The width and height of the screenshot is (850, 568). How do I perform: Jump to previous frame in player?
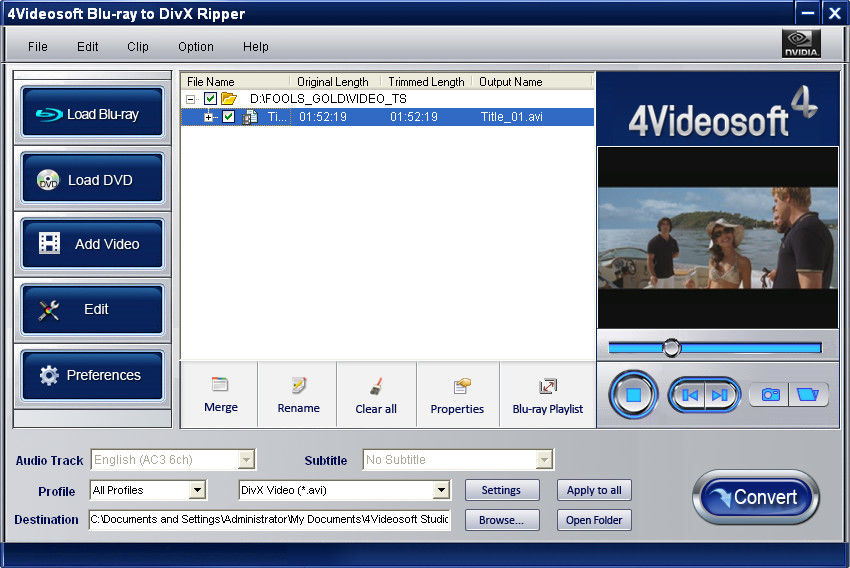[x=688, y=395]
